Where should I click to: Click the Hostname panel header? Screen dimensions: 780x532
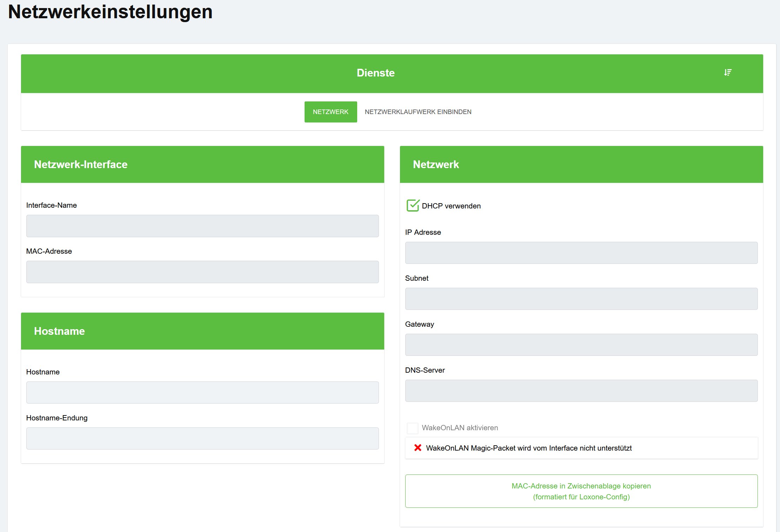tap(59, 331)
